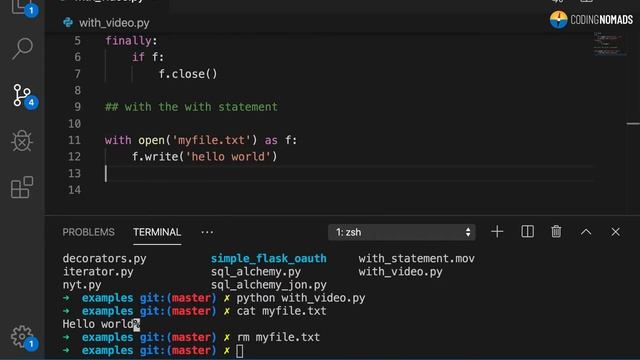Image resolution: width=640 pixels, height=360 pixels.
Task: Click 'sql_alchemy.py' in terminal listing
Action: tap(256, 271)
